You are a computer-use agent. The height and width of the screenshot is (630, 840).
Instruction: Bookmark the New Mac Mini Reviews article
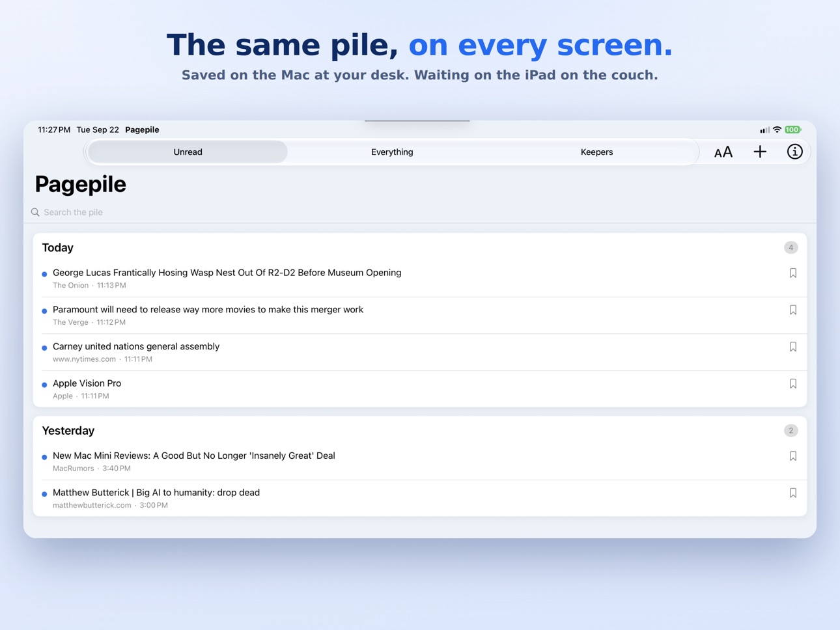pyautogui.click(x=793, y=456)
